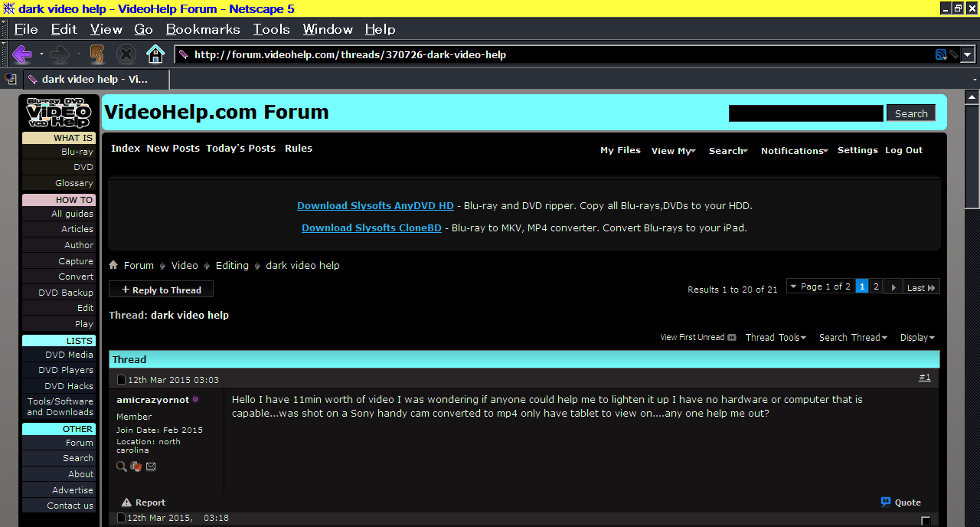Open the Tools menu
This screenshot has width=980, height=527.
coord(272,29)
